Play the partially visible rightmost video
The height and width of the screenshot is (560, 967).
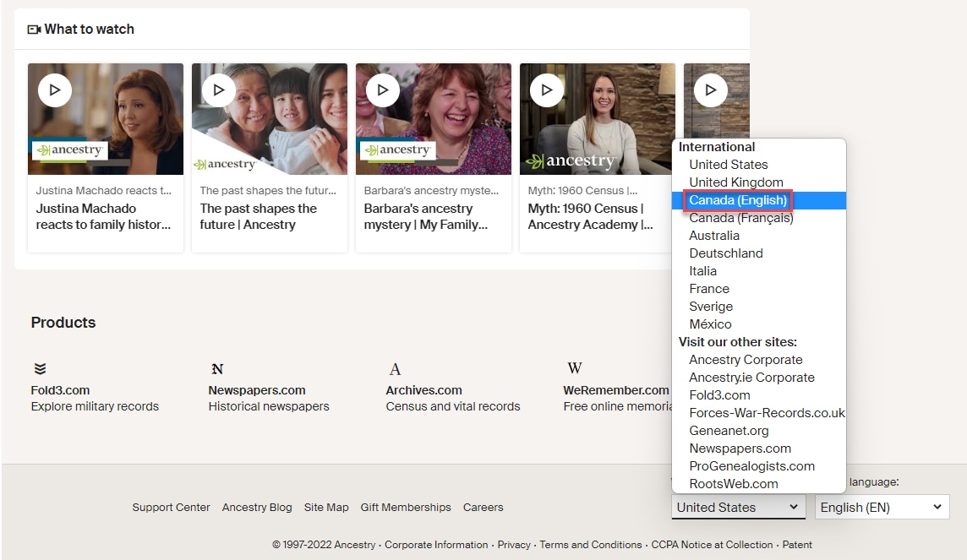point(710,90)
